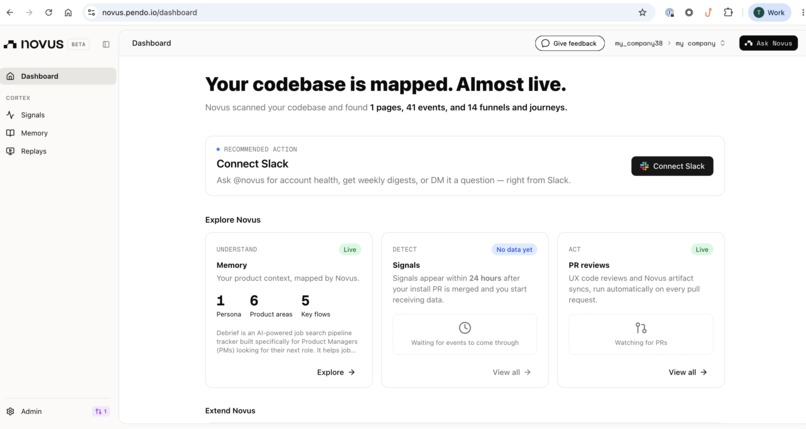Screen dimensions: 806x429
Task: Click the Connect Slack button
Action: [x=672, y=166]
